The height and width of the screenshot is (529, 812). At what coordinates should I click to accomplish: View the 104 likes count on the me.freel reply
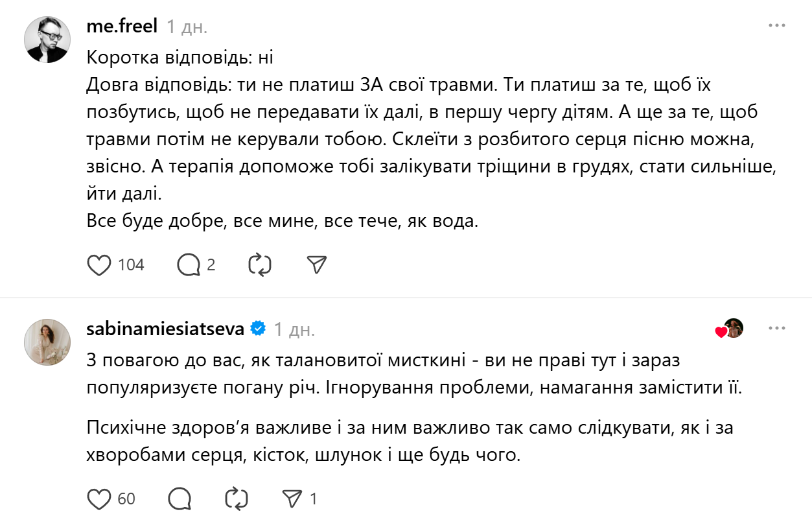(131, 265)
